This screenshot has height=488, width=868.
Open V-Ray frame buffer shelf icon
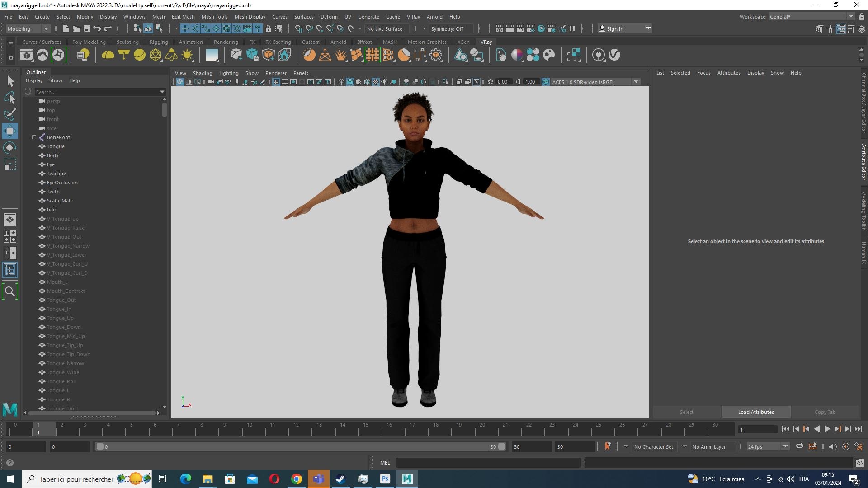27,55
